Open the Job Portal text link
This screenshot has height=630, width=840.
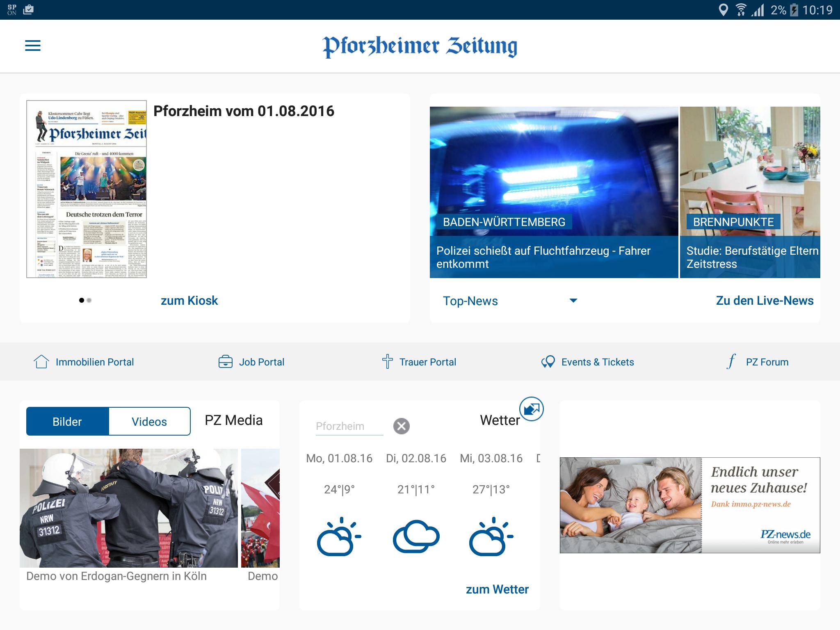point(262,362)
